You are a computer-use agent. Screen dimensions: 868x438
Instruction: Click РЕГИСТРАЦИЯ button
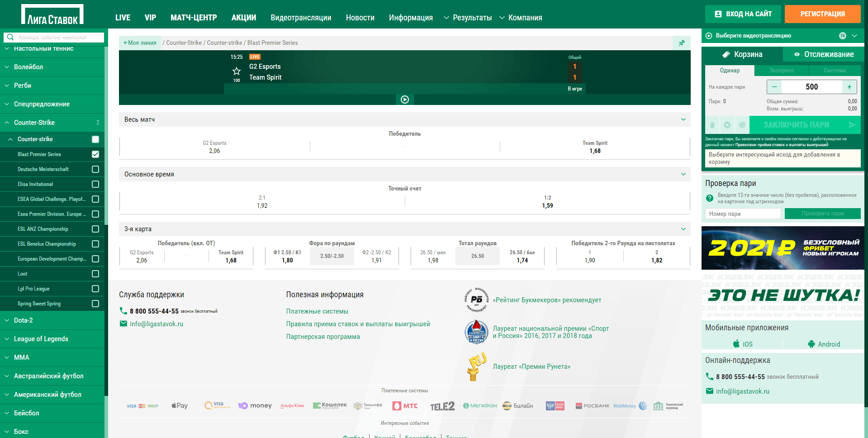point(822,14)
